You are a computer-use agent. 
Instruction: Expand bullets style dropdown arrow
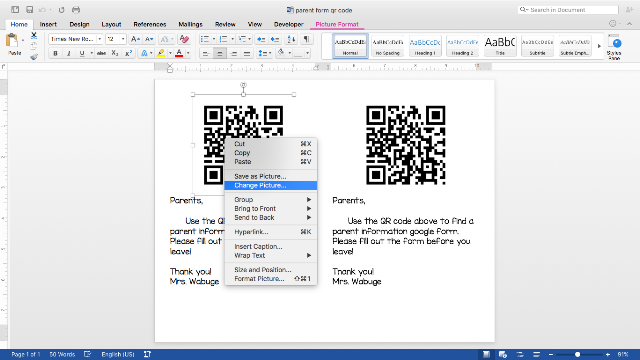tap(213, 39)
